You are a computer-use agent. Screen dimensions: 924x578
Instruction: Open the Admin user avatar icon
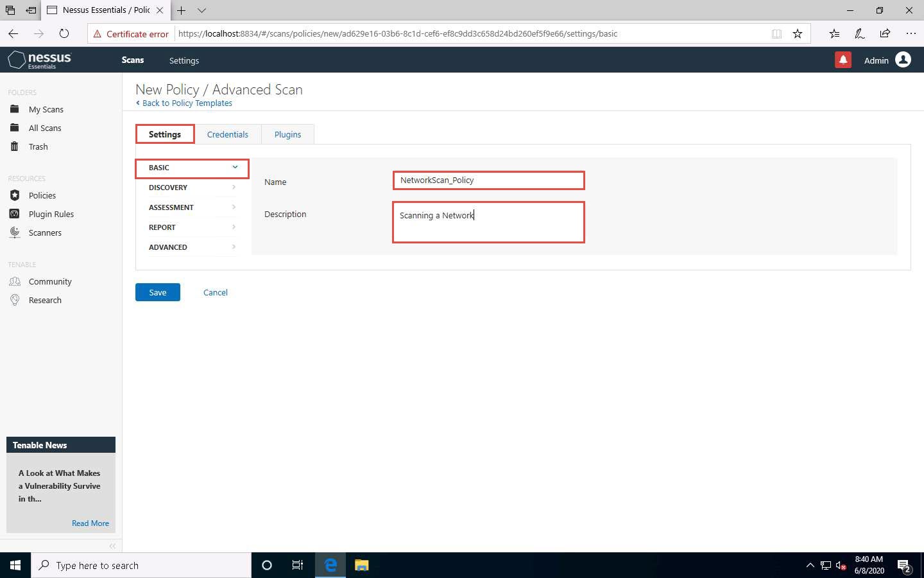click(903, 60)
